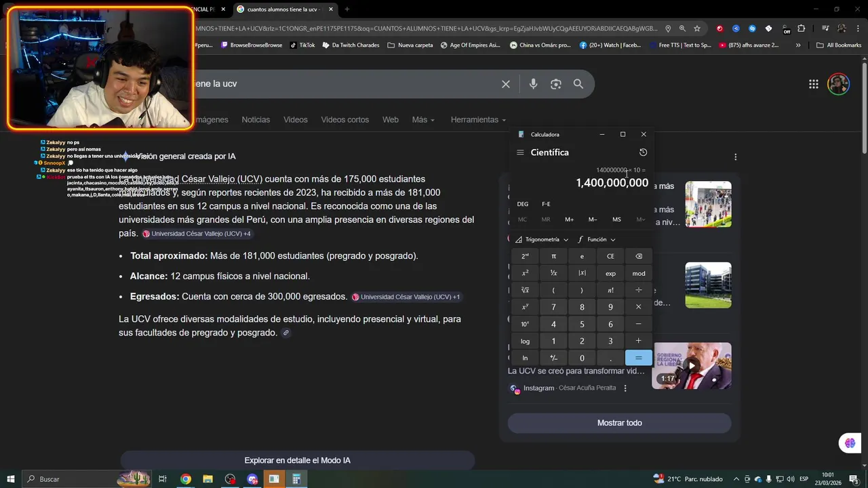Open the Más search filters dropdown

click(423, 120)
